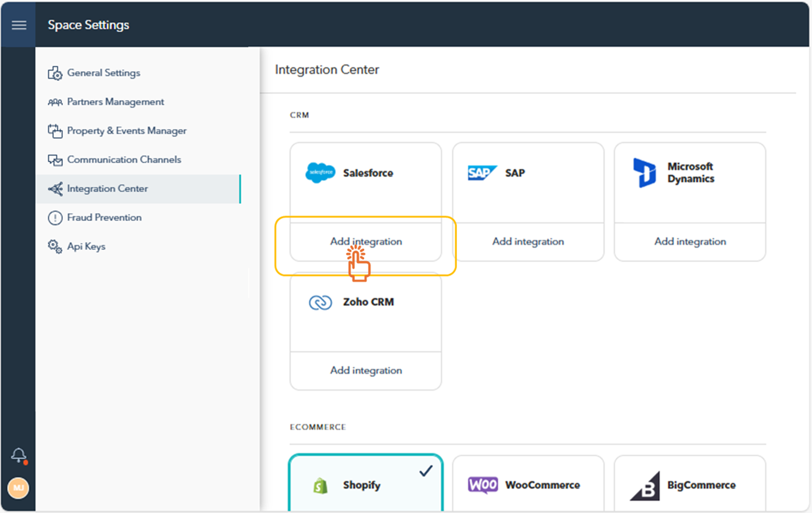812x513 pixels.
Task: Click the Integration Center page heading
Action: 327,70
